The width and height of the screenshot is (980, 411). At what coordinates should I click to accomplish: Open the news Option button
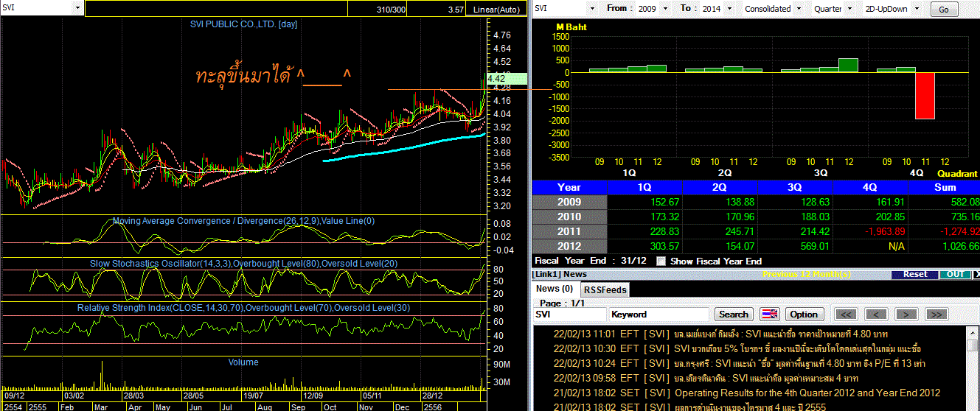pyautogui.click(x=804, y=314)
